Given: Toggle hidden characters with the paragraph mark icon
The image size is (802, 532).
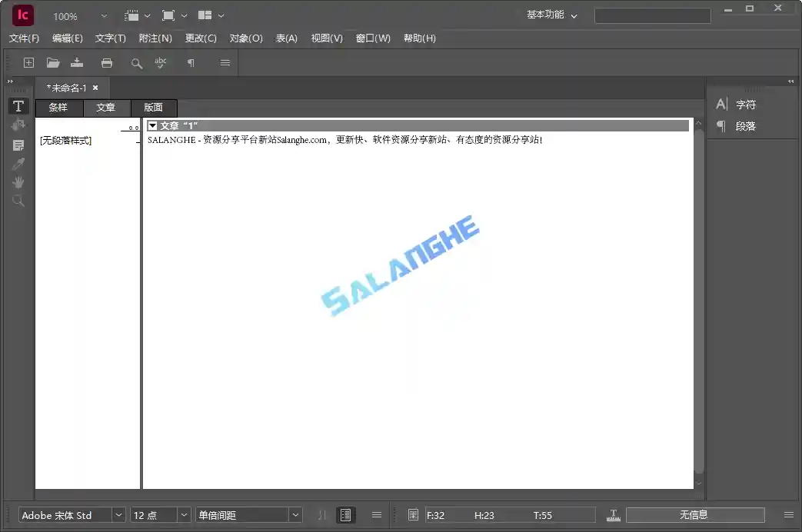Looking at the screenshot, I should pos(189,63).
